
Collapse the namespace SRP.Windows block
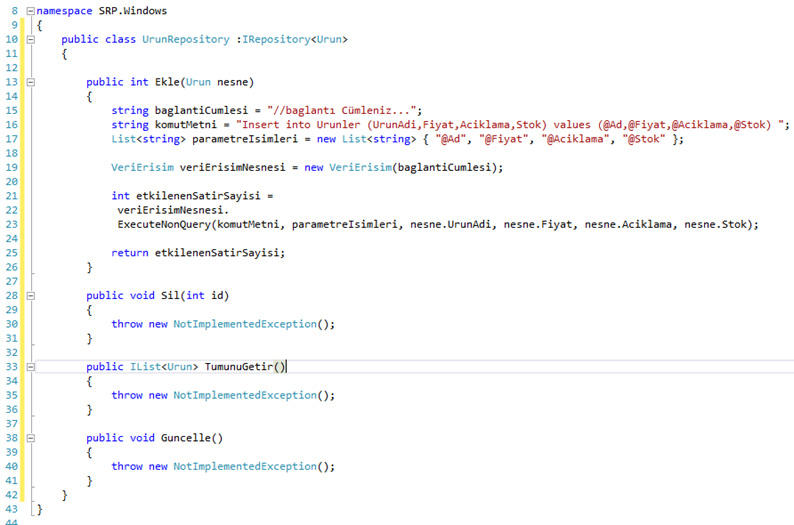tap(31, 11)
